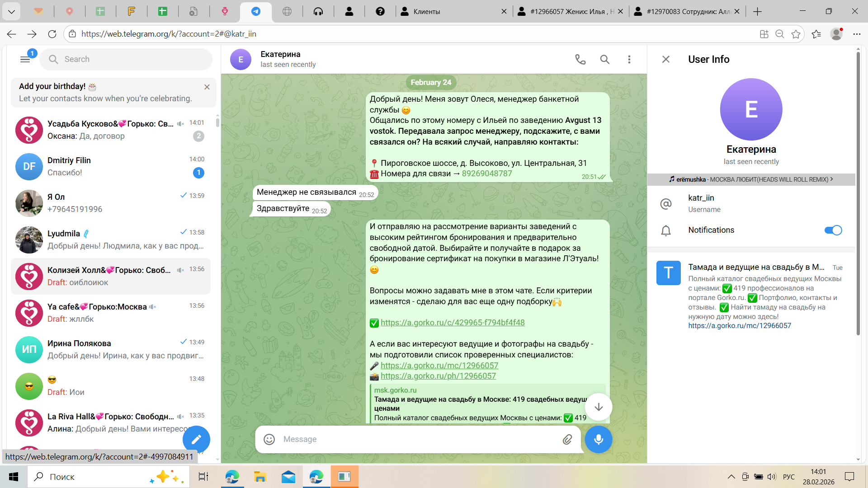Dismiss the Add your birthday banner
Image resolution: width=868 pixels, height=488 pixels.
coord(207,87)
